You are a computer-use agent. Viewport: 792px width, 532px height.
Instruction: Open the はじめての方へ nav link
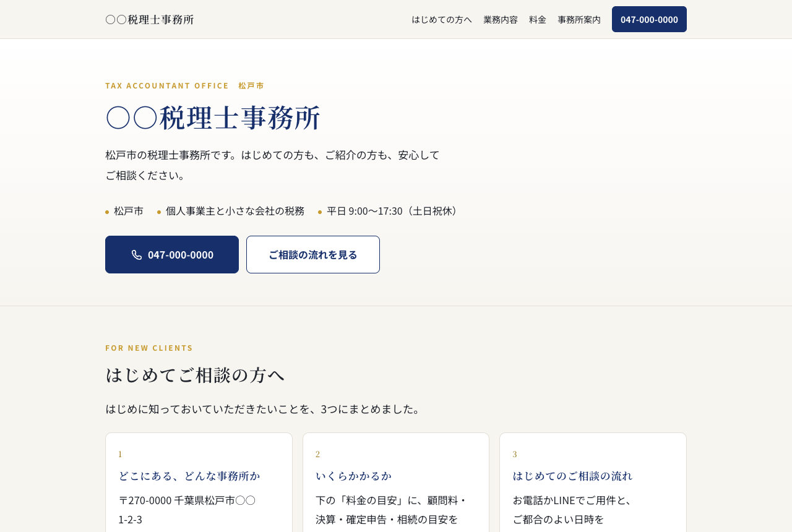pyautogui.click(x=442, y=19)
